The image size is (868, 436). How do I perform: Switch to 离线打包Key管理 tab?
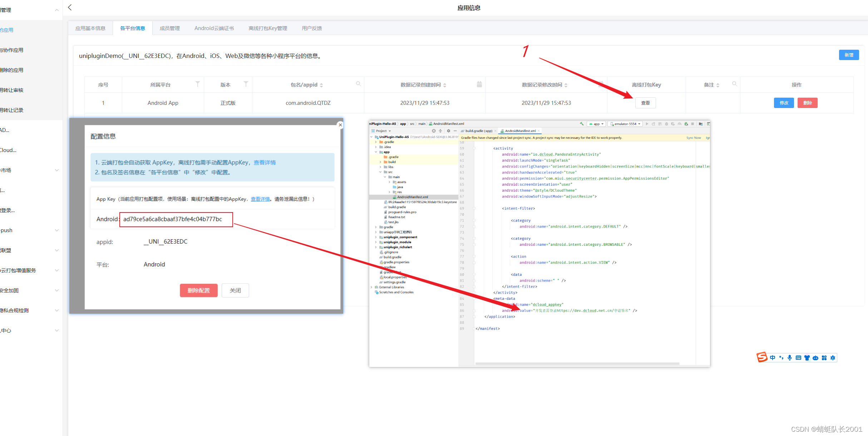point(268,28)
